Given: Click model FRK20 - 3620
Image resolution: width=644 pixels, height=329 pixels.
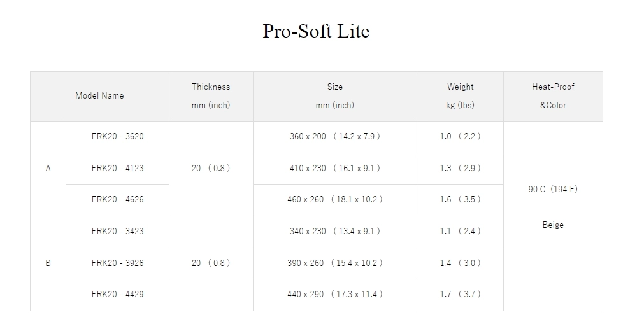Looking at the screenshot, I should (x=117, y=137).
